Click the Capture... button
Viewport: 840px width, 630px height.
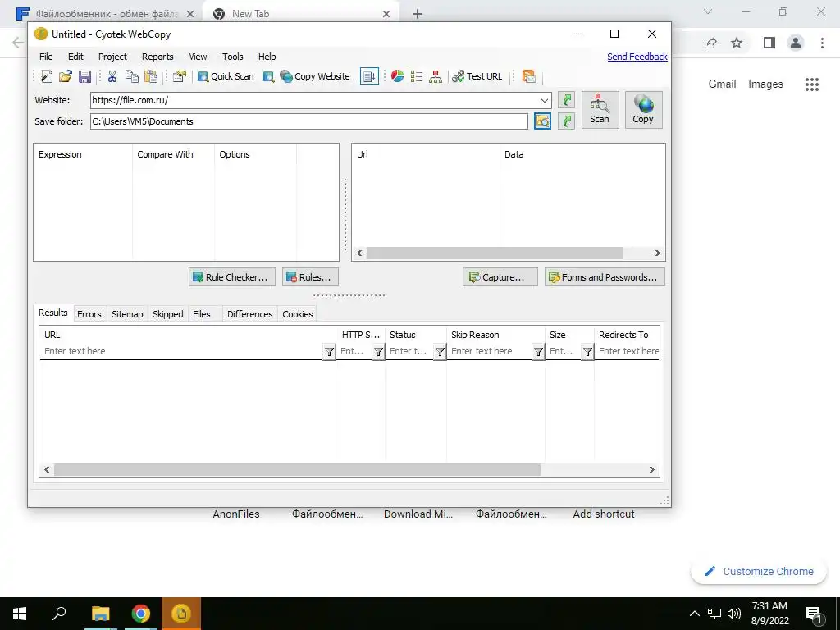point(500,277)
